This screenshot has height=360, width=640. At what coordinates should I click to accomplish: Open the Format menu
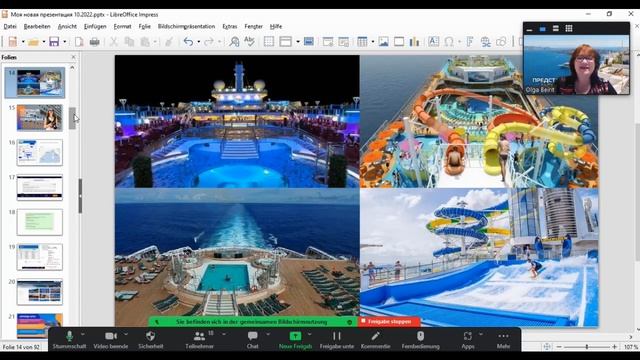click(x=122, y=26)
